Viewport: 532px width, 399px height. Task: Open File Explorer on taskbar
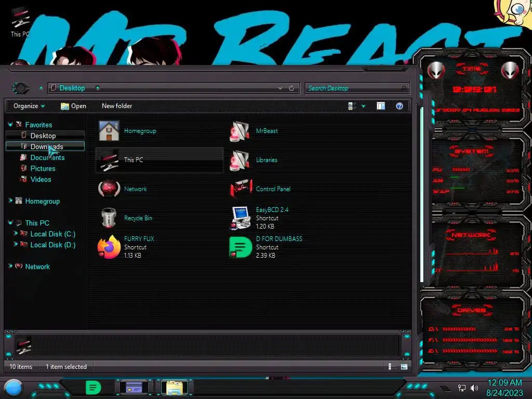[x=175, y=388]
